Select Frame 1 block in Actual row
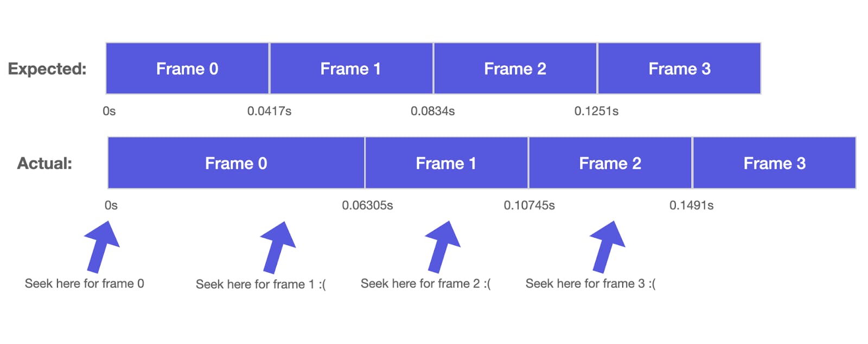This screenshot has height=344, width=868. point(446,163)
